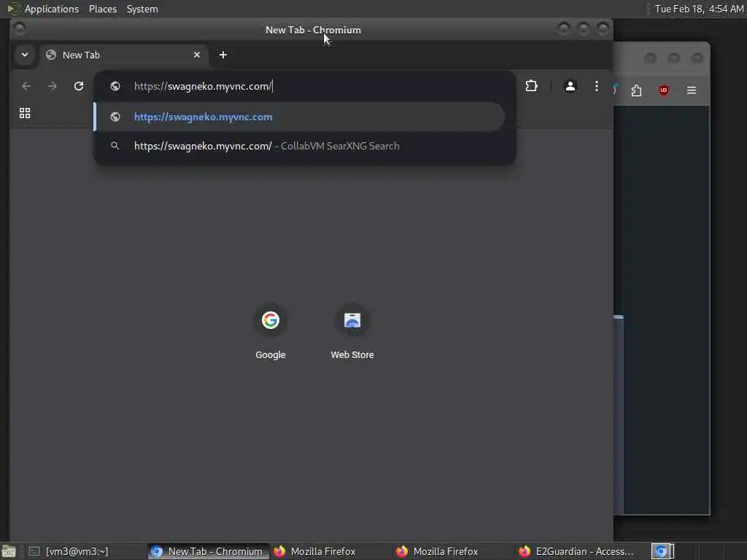Open Firefox hamburger menu in background window
The image size is (747, 560).
point(692,90)
